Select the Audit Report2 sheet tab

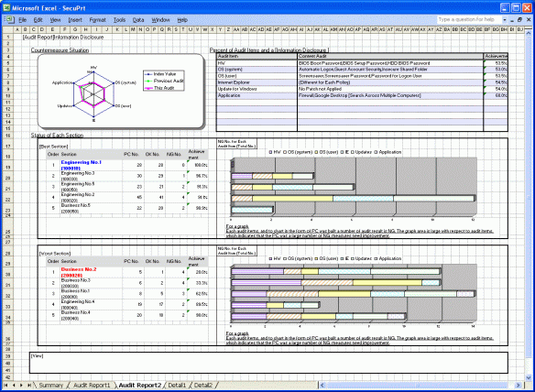[139, 386]
